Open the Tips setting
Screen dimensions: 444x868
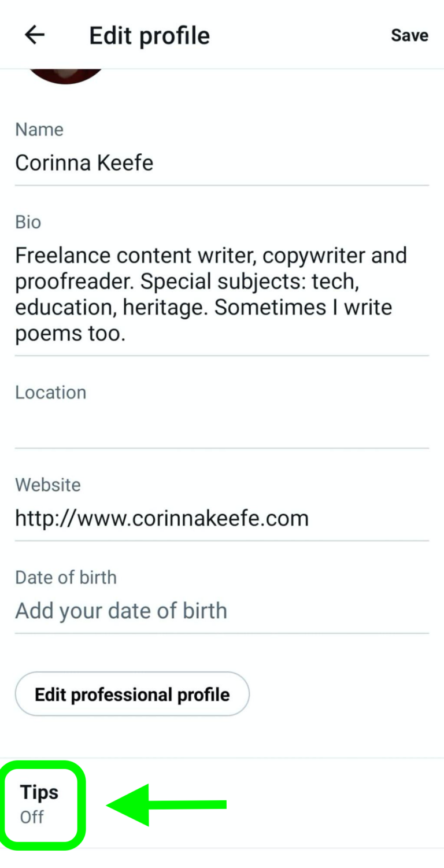(x=39, y=792)
